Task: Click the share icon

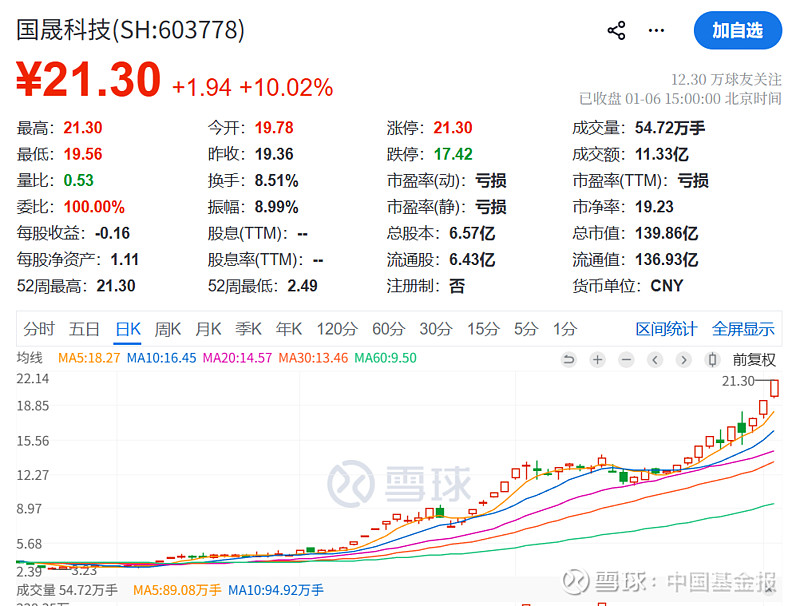Action: tap(616, 30)
